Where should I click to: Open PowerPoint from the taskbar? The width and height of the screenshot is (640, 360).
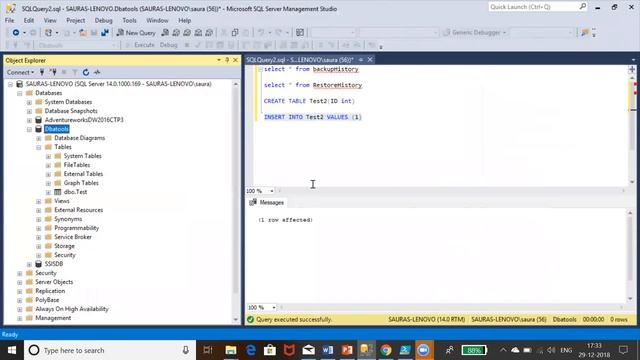click(347, 350)
